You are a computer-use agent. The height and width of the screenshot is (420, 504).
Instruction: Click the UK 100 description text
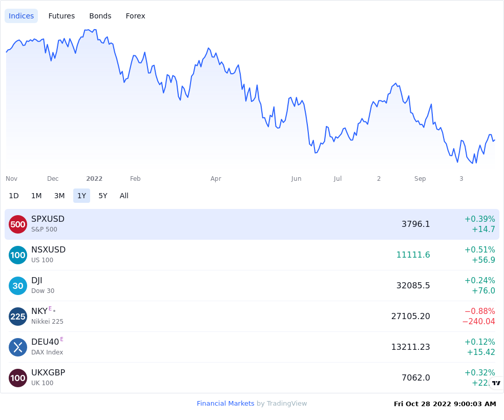(42, 383)
